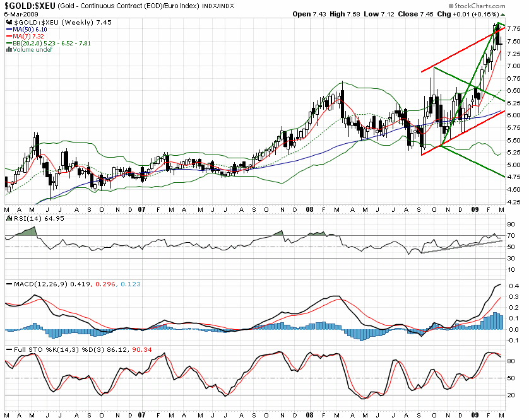Viewport: 529px width, 420px height.
Task: Click the 10 label on the RSI axis
Action: pyautogui.click(x=511, y=270)
